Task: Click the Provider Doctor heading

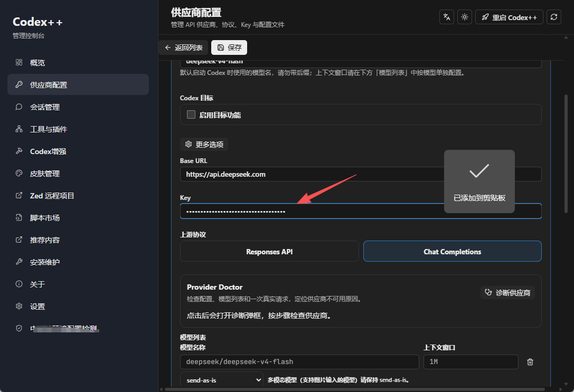Action: tap(214, 287)
